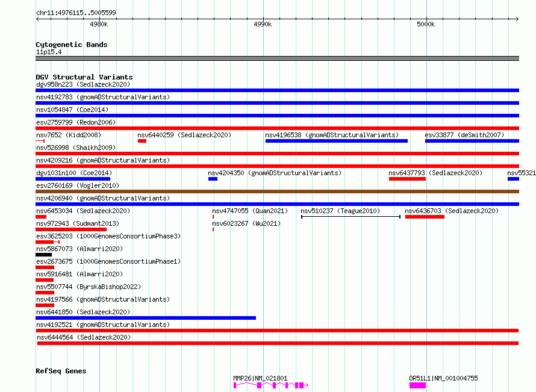Select the nsv6441850 (Sedlazeck2020) blue bar
The image size is (536, 392).
tap(146, 318)
